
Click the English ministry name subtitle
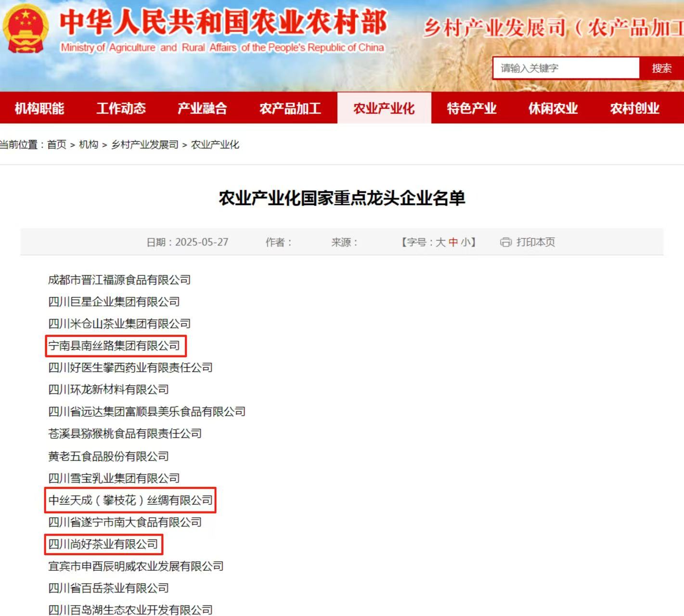[222, 48]
